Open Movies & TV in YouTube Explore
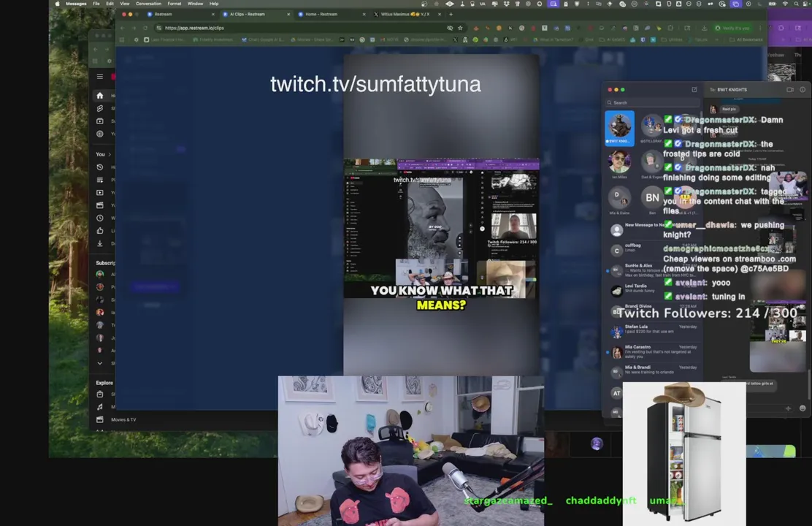Screen dimensions: 812x526 116,420
